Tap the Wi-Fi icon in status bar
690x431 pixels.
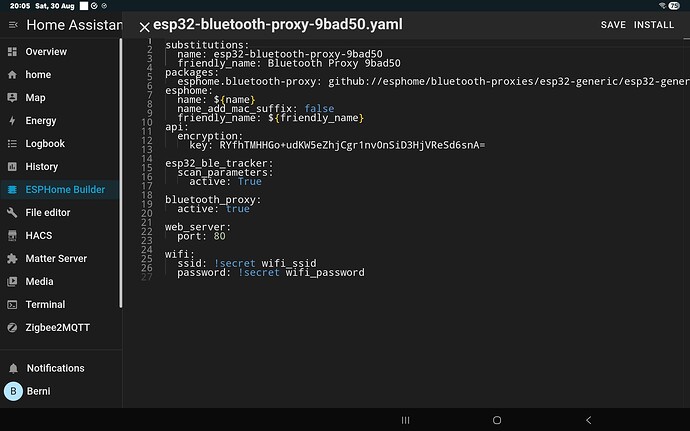tap(663, 5)
